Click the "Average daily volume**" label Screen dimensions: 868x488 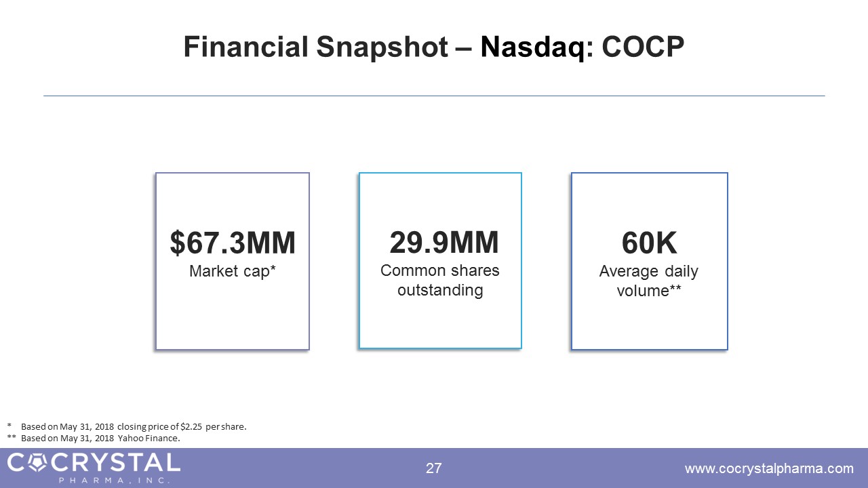(648, 281)
